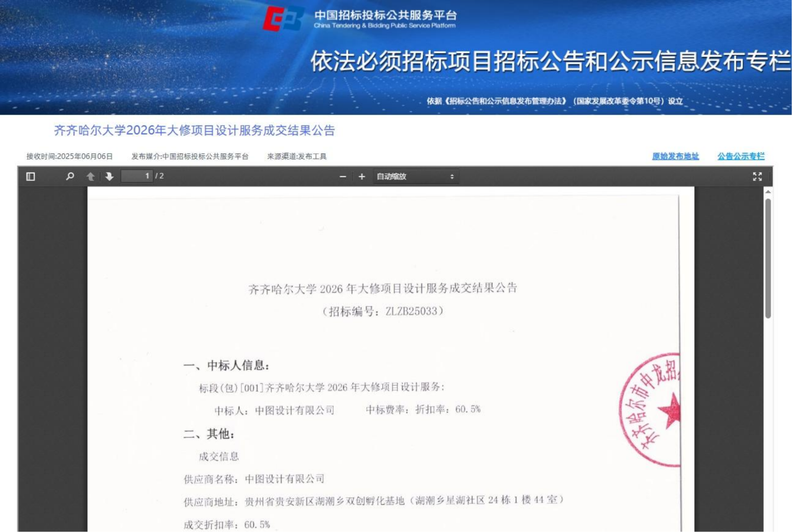Open the find-in-document search tool
The height and width of the screenshot is (532, 792).
click(70, 176)
